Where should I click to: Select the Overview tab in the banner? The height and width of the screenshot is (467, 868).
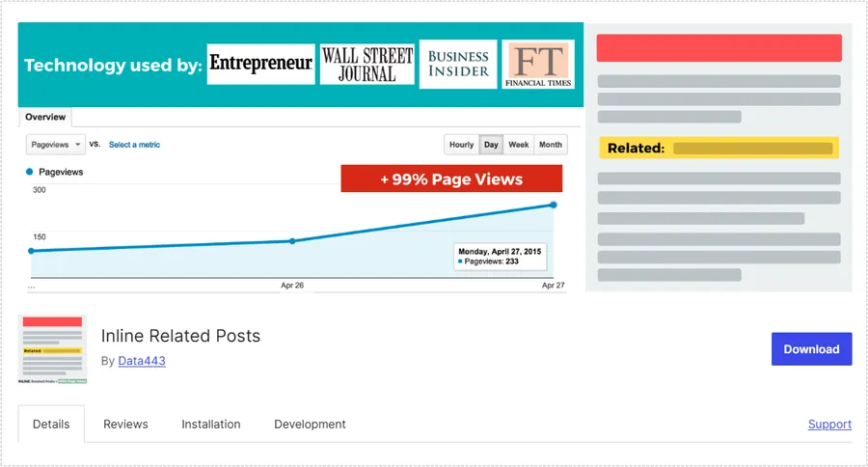[x=45, y=117]
